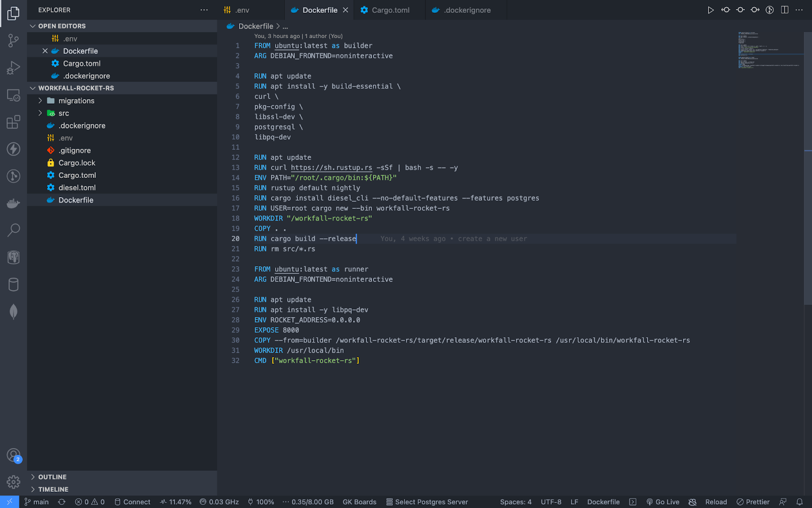Viewport: 812px width, 508px height.
Task: Open the Manage gear settings
Action: [x=14, y=482]
